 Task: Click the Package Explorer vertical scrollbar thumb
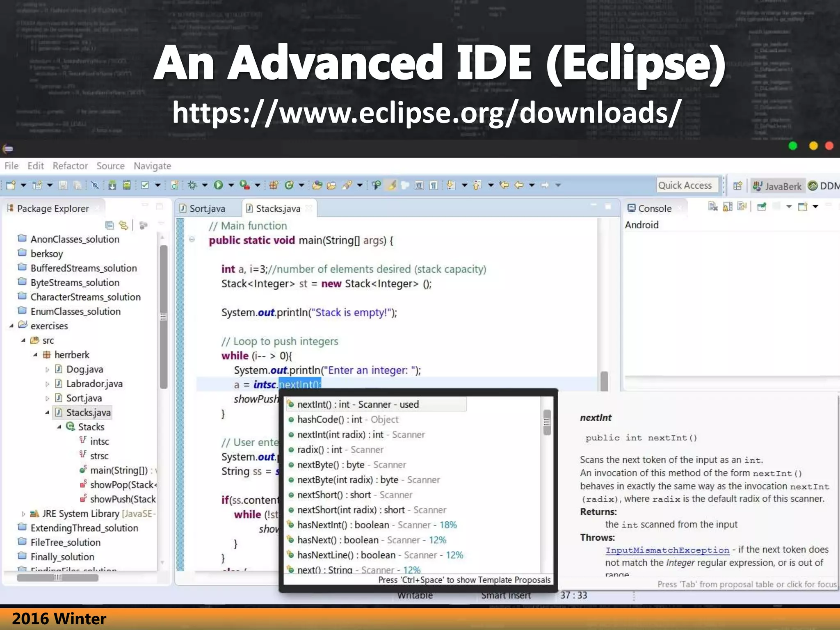(x=163, y=317)
